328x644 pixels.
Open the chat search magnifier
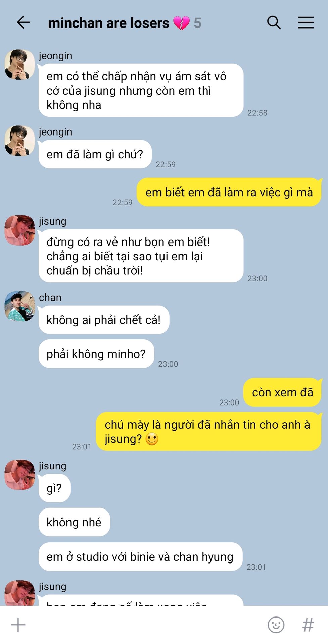[274, 23]
